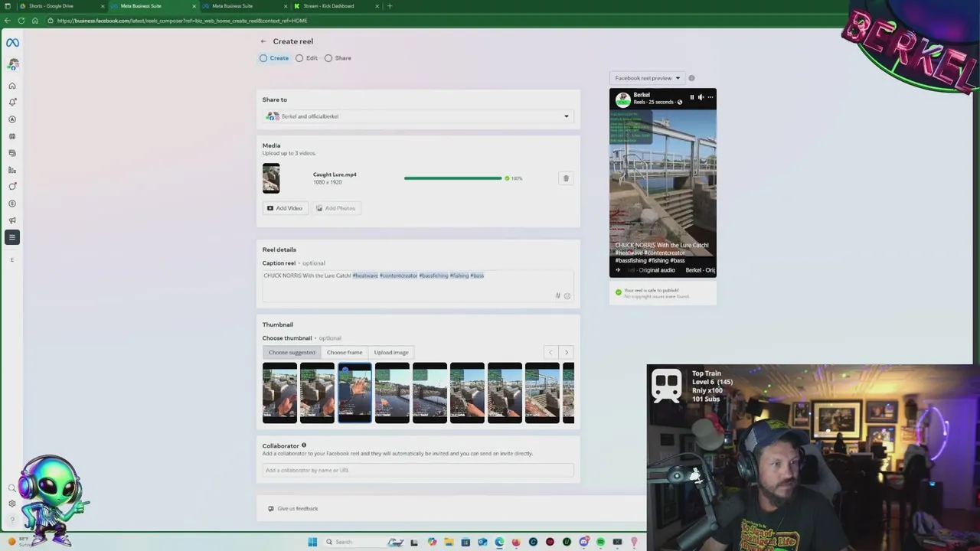Open Facebook reel preview dropdown
This screenshot has width=980, height=551.
647,78
